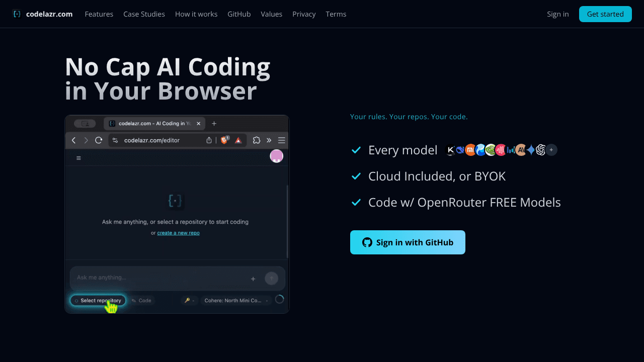This screenshot has width=644, height=362.
Task: Click the demo browser's extensions puzzle icon
Action: [x=256, y=140]
